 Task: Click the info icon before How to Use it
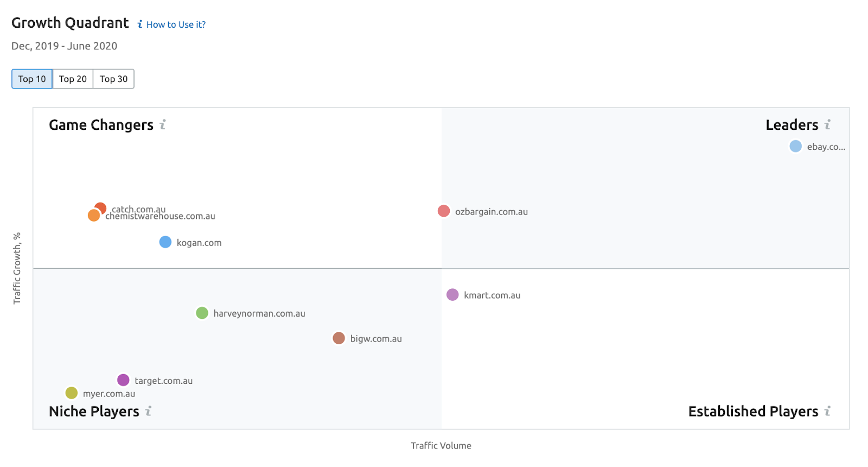[x=140, y=24]
